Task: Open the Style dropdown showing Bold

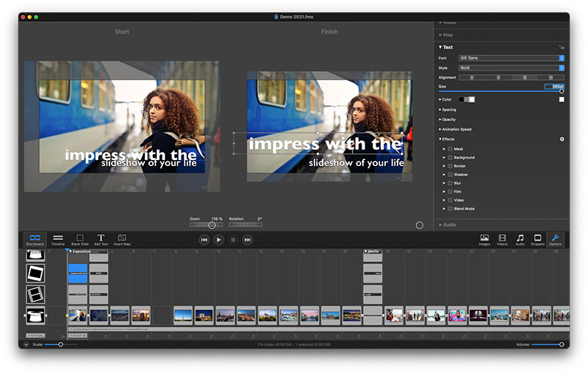Action: [511, 68]
